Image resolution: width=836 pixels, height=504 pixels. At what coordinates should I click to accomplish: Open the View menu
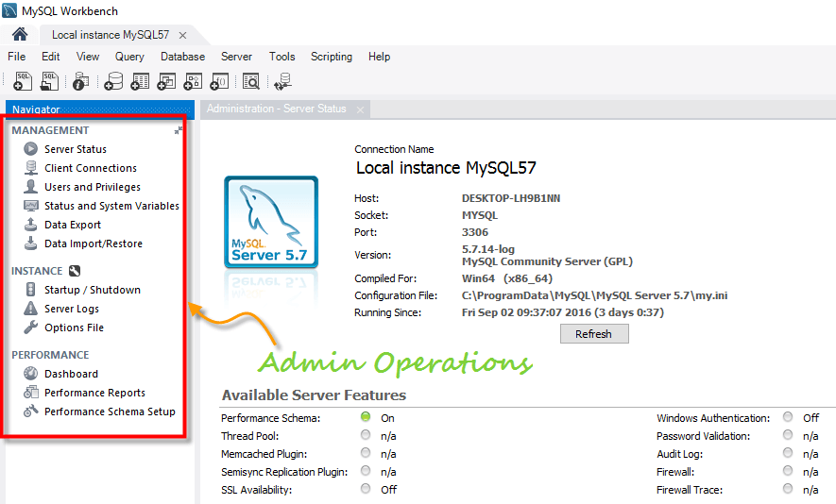pos(88,57)
